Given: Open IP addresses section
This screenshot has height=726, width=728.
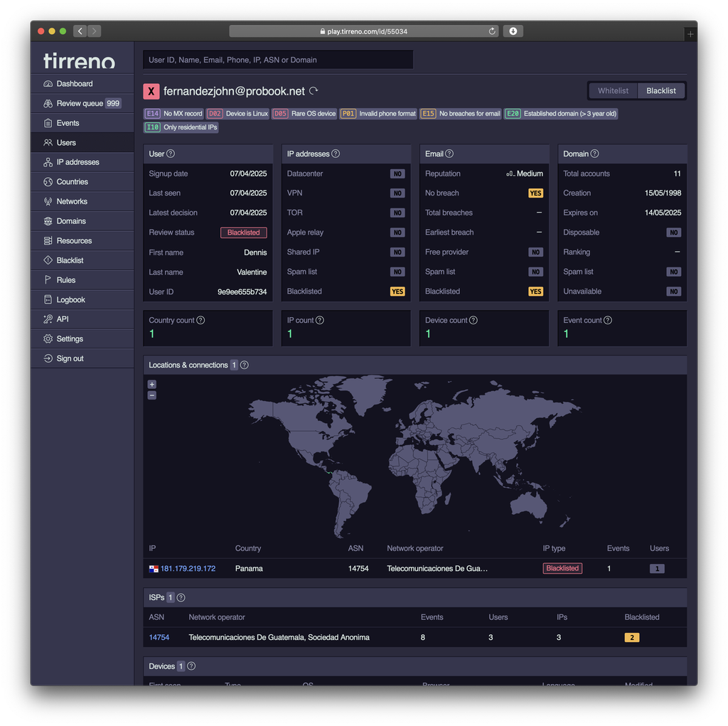Looking at the screenshot, I should click(82, 162).
